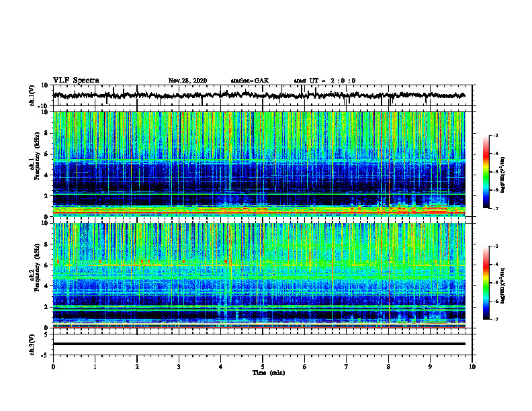Image resolution: width=532 pixels, height=411 pixels.
Task: Click the "start UT = 2 : 0 : 0" text
Action: pyautogui.click(x=324, y=81)
